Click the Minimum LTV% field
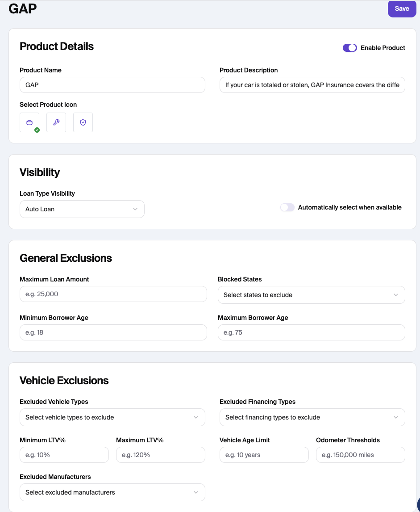The image size is (420, 512). pos(64,455)
